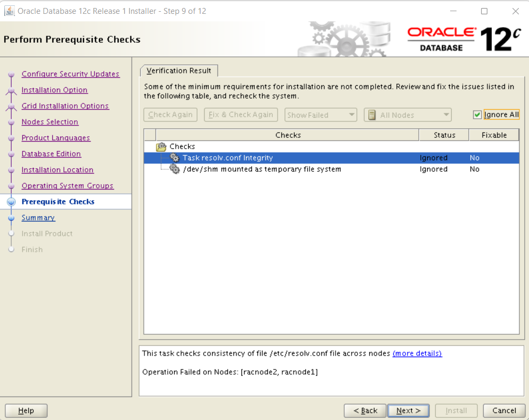529x420 pixels.
Task: Click the Installation Location step bullet
Action: pos(11,170)
